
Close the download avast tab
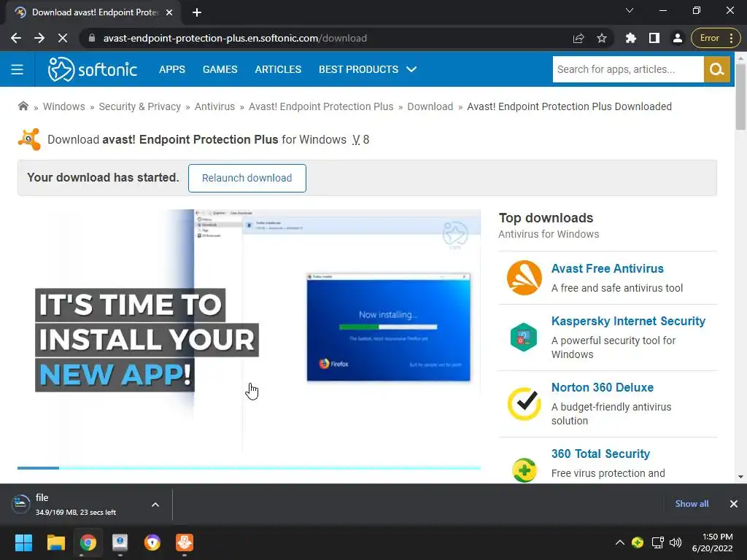point(169,12)
